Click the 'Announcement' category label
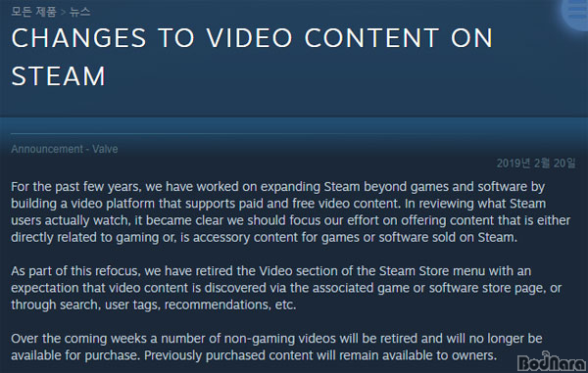 pyautogui.click(x=47, y=149)
